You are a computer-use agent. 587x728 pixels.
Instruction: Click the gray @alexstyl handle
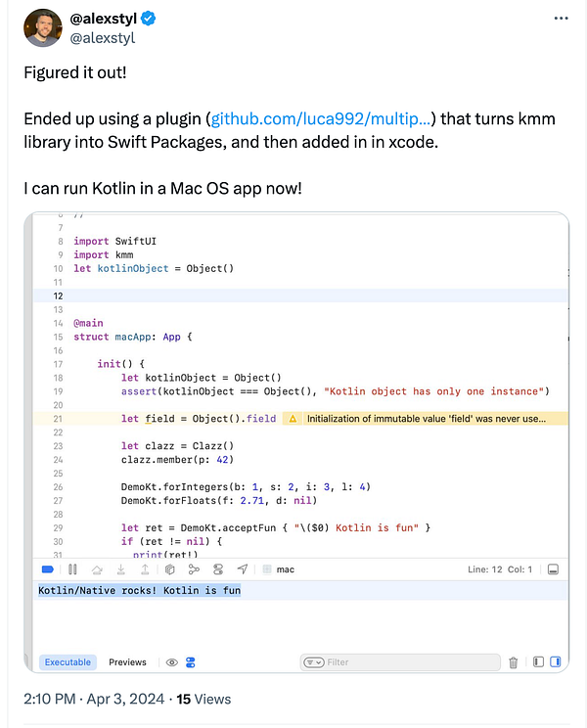102,37
